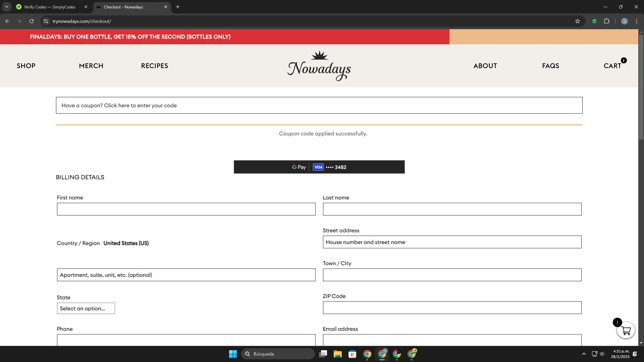This screenshot has height=362, width=644.
Task: Click the page vertical scrollbar
Action: point(641,87)
